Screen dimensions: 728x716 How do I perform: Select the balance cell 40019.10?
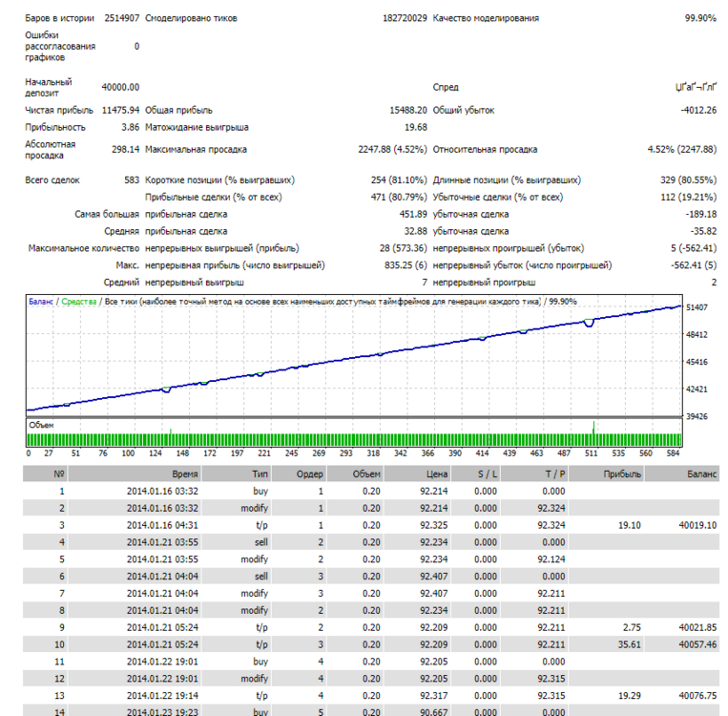tap(697, 525)
